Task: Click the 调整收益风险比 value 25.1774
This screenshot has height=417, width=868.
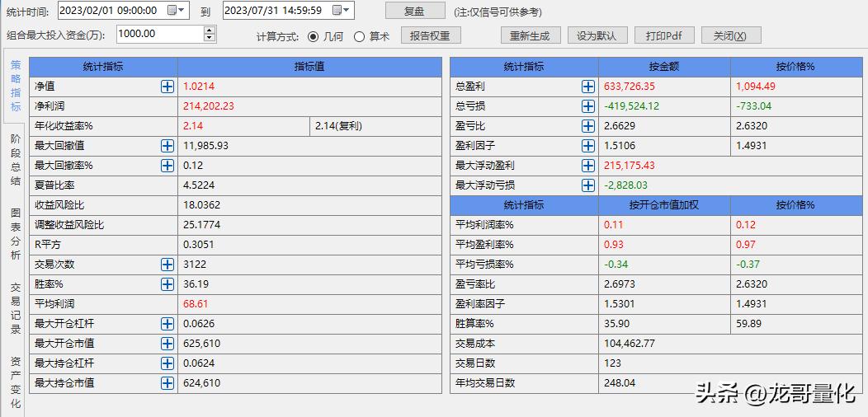Action: click(x=201, y=225)
